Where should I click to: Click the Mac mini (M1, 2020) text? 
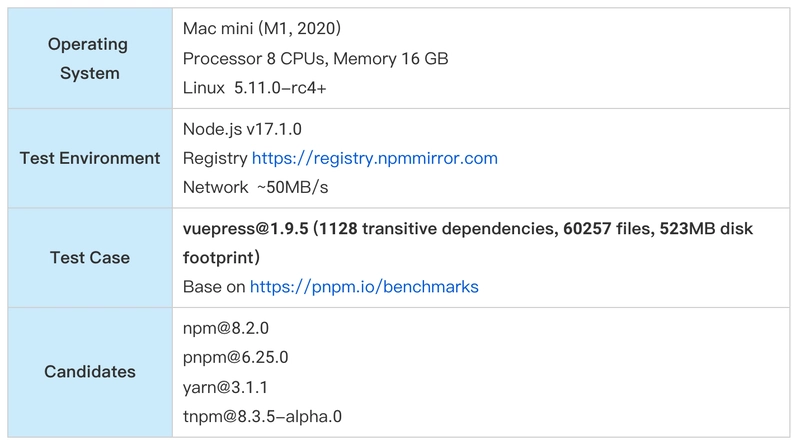pos(262,29)
